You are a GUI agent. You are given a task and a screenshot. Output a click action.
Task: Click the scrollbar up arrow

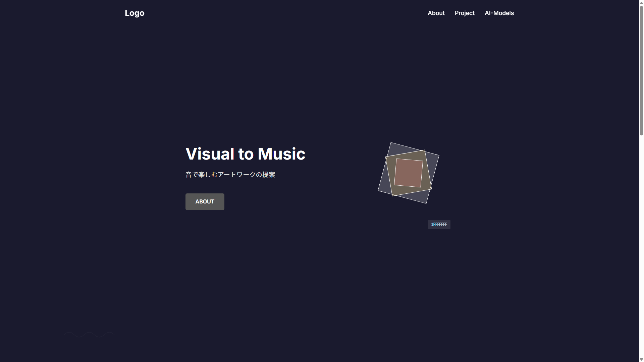click(x=641, y=2)
